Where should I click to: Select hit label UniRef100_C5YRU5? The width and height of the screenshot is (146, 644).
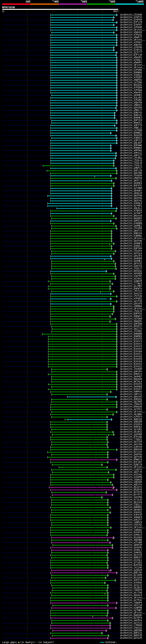[131, 369]
